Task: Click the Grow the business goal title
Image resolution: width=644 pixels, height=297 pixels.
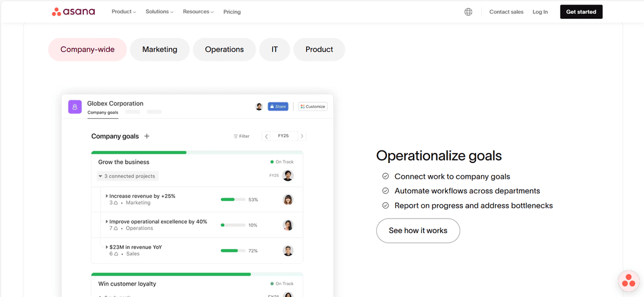Action: click(x=124, y=162)
